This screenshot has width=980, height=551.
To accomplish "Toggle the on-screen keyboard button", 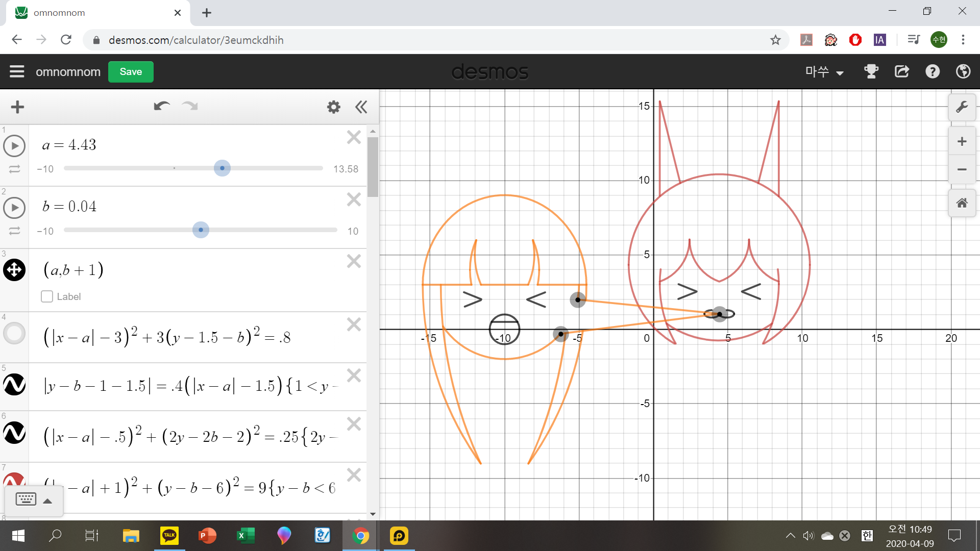I will (26, 499).
